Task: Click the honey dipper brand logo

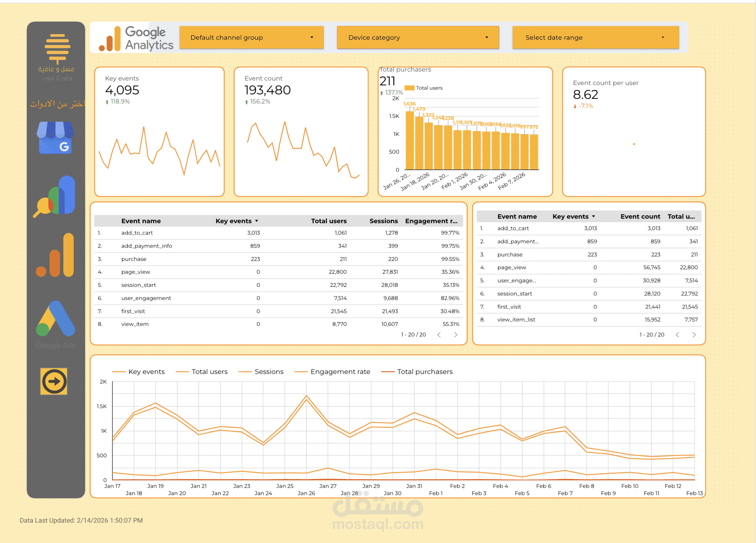Action: point(57,49)
